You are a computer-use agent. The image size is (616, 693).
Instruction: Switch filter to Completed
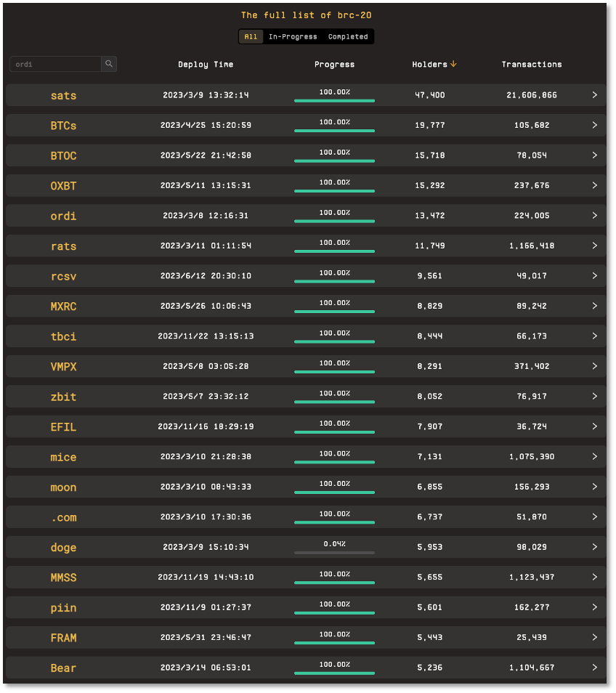[x=348, y=36]
